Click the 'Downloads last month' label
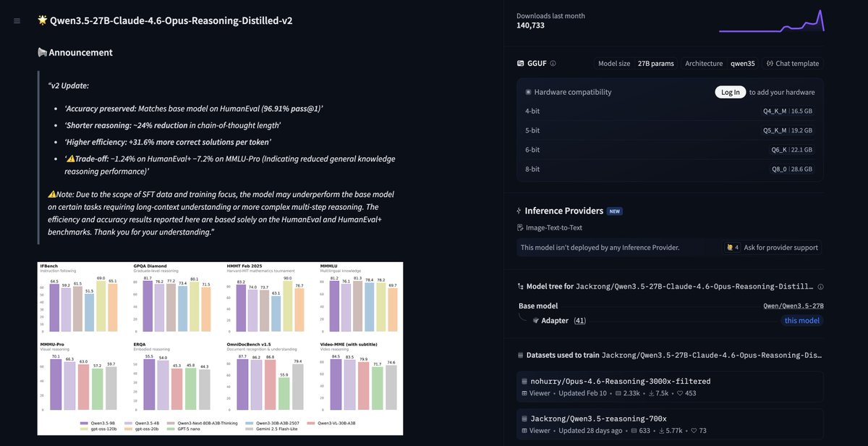The width and height of the screenshot is (868, 446). pyautogui.click(x=550, y=16)
